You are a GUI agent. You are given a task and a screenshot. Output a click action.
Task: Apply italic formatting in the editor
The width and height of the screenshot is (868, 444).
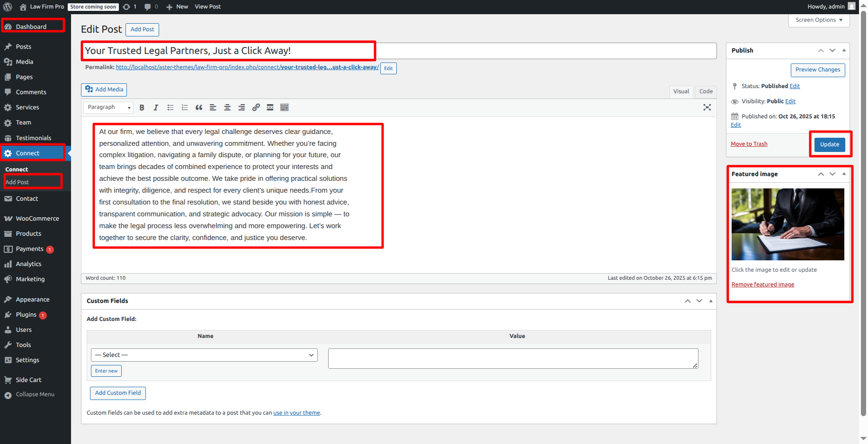[156, 107]
